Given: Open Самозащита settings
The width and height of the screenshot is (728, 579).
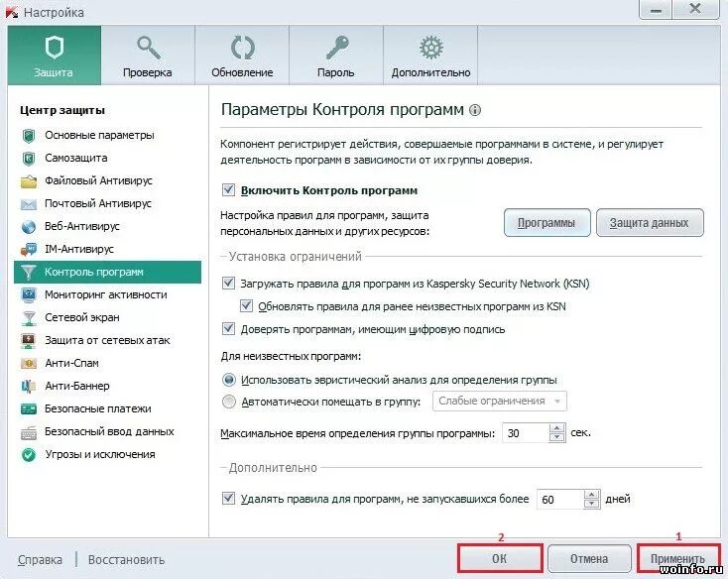Looking at the screenshot, I should click(x=75, y=159).
